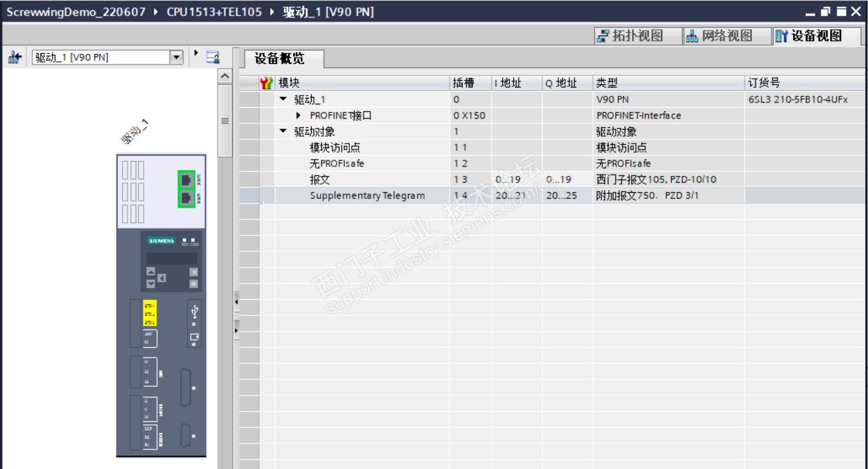Collapse the 驱动对象 tree node
The height and width of the screenshot is (469, 868).
[283, 132]
